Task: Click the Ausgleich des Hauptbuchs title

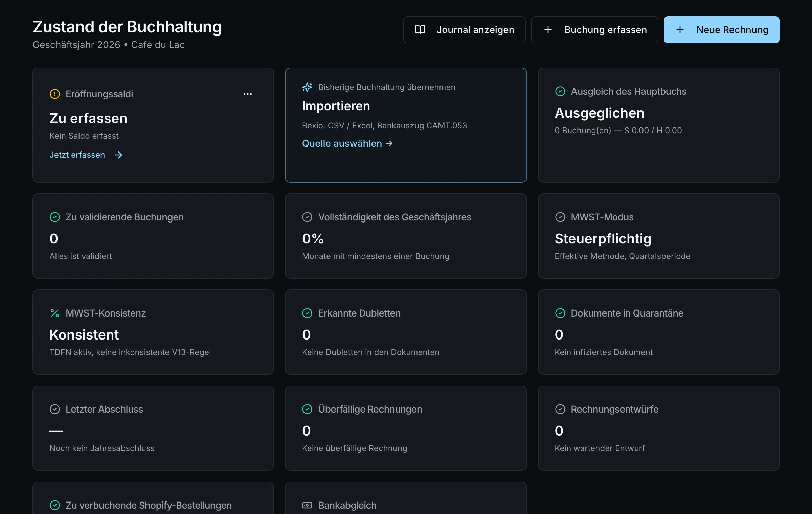Action: point(629,91)
